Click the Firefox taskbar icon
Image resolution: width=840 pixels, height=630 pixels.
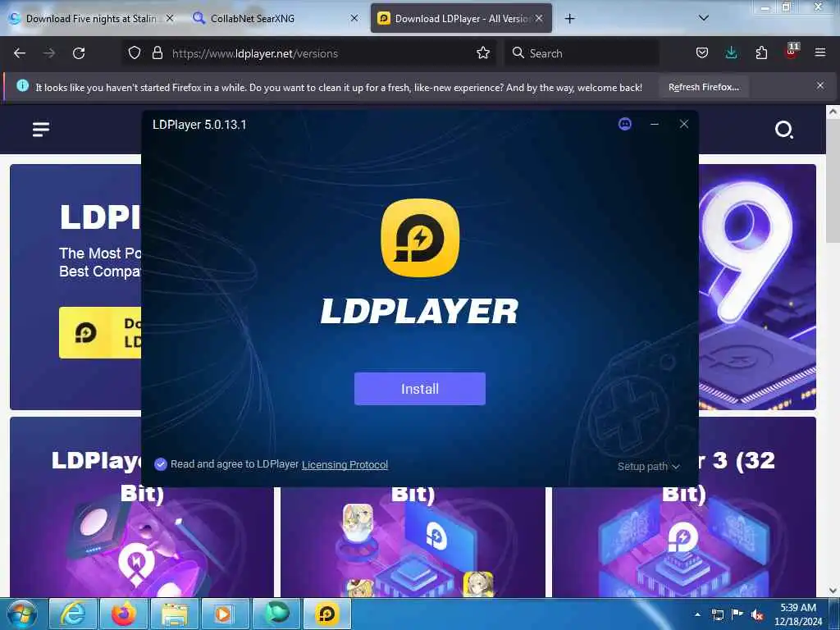point(123,614)
